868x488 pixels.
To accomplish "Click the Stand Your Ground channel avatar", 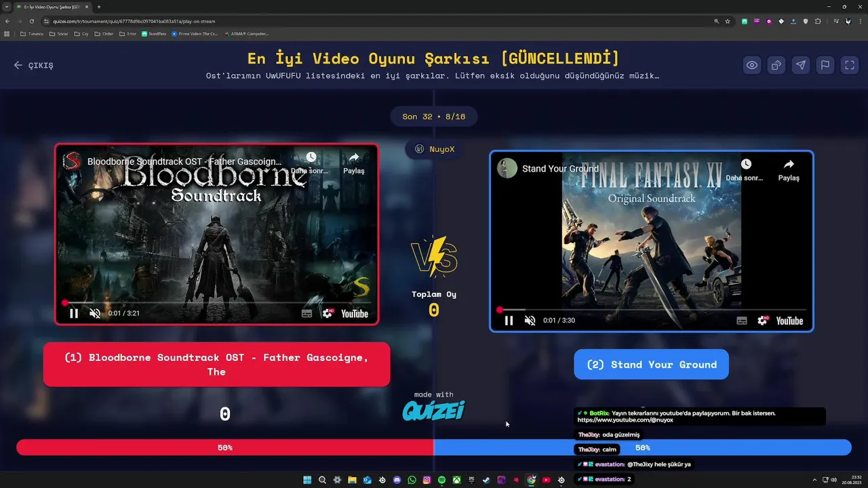I will pyautogui.click(x=507, y=168).
